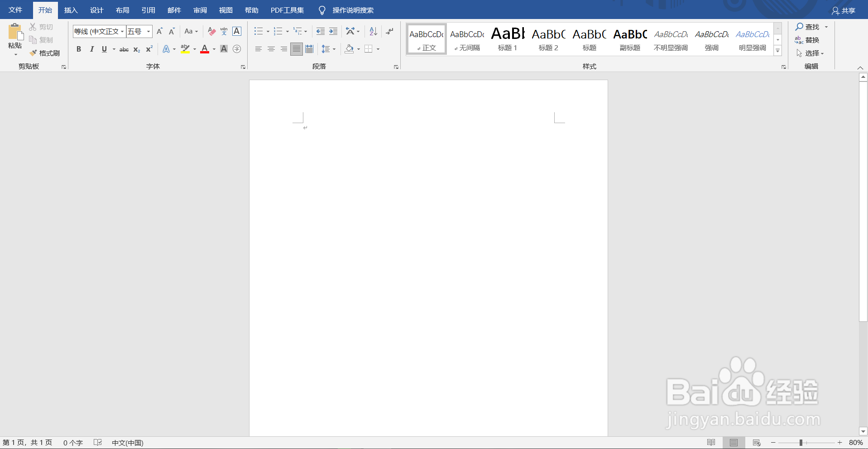Toggle Underline formatting
The height and width of the screenshot is (449, 868).
[104, 49]
